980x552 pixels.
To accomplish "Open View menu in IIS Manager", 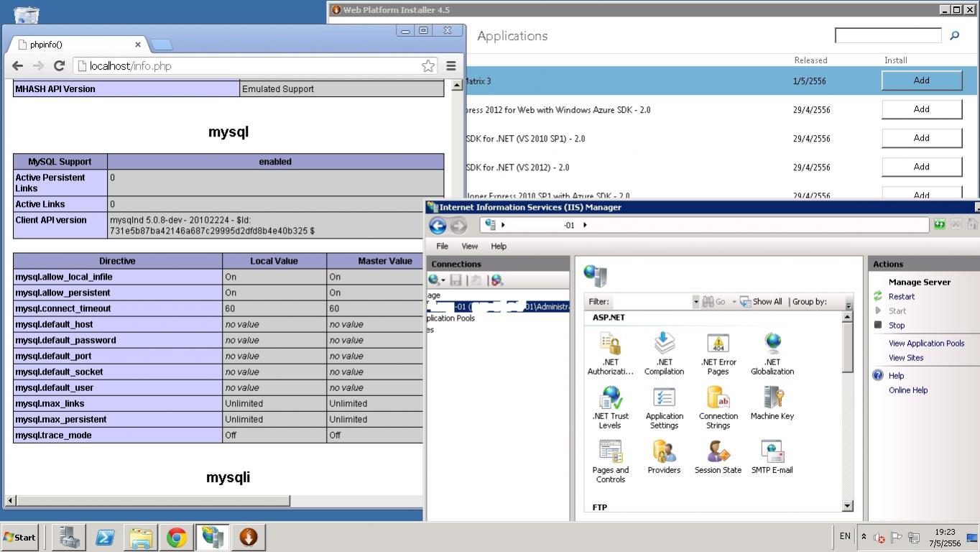I will [x=469, y=246].
